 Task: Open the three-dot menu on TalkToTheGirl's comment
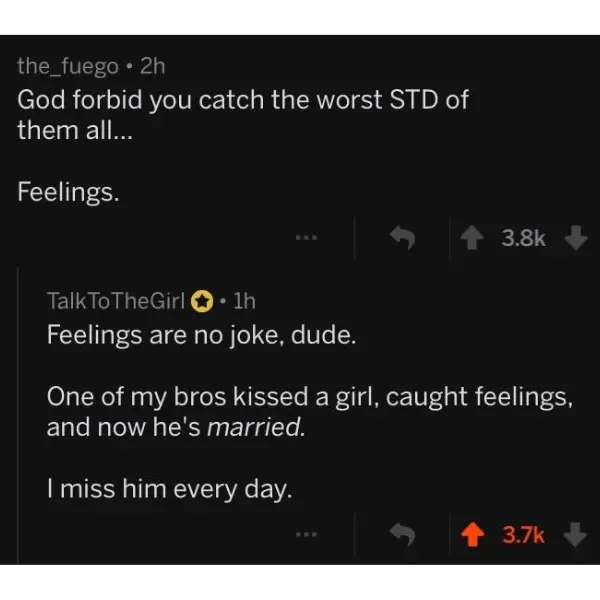(x=305, y=535)
